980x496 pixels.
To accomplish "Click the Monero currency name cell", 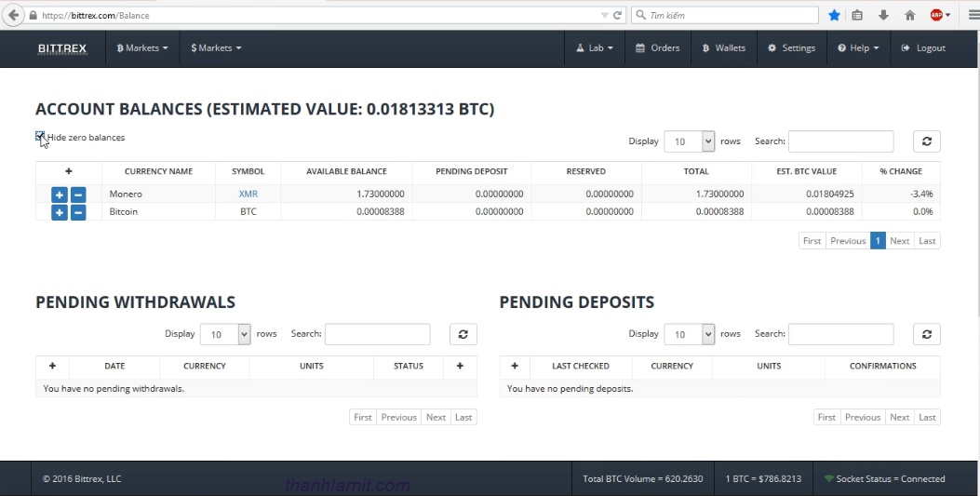I will pos(158,194).
